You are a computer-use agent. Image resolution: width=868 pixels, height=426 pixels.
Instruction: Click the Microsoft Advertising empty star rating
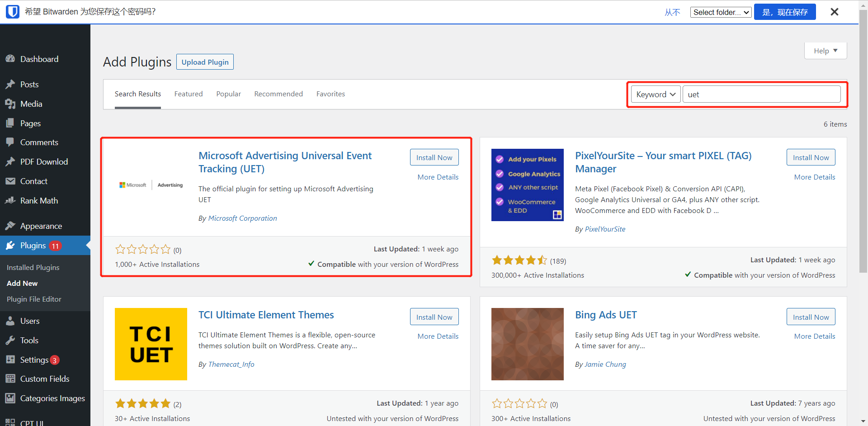click(x=143, y=249)
